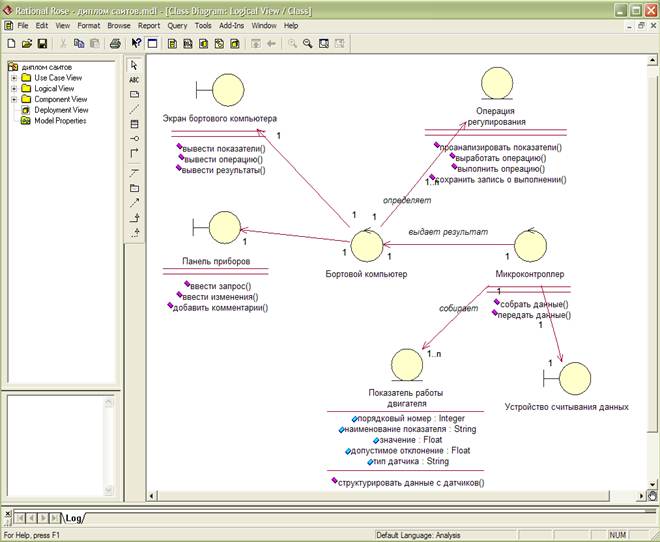Select the Realize dashed arrow tool
Viewport: 660px width, 542px height.
point(134,232)
